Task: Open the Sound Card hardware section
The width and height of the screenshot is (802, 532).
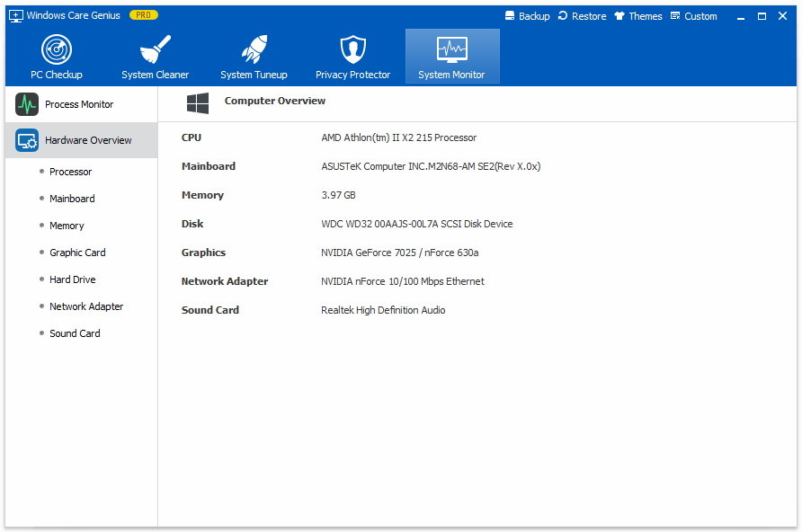Action: pos(75,333)
